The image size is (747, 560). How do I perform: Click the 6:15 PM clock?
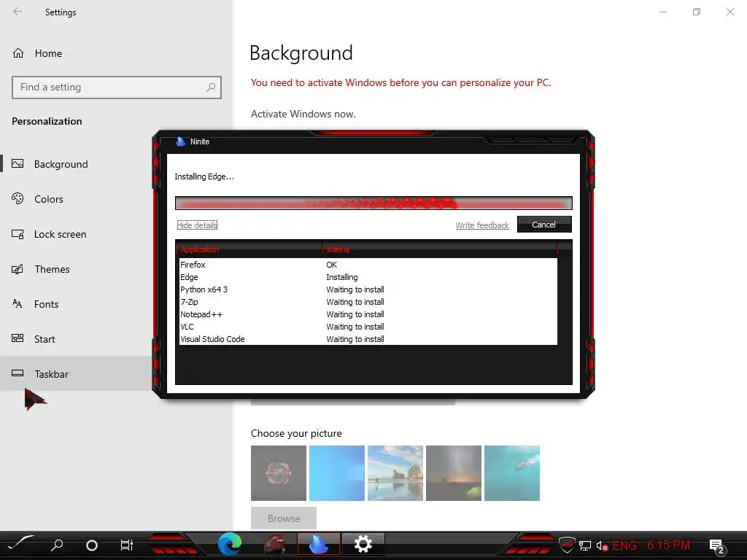pyautogui.click(x=668, y=545)
